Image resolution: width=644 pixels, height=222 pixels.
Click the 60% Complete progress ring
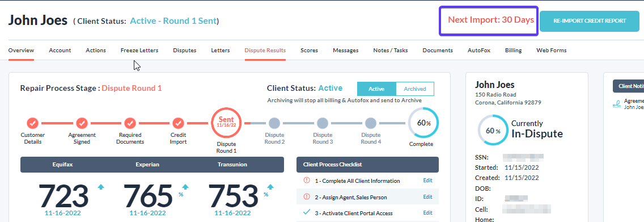tap(423, 123)
